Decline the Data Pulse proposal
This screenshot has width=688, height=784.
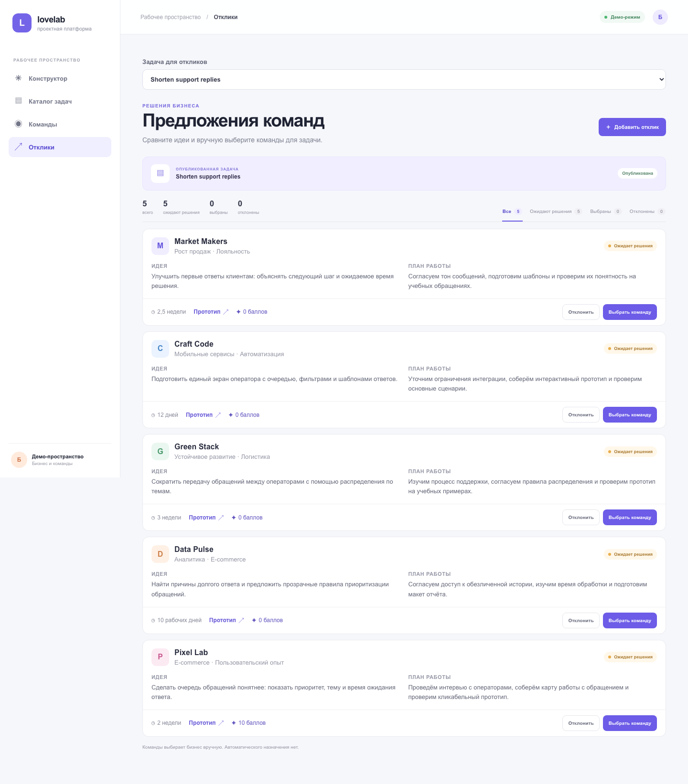(x=581, y=621)
